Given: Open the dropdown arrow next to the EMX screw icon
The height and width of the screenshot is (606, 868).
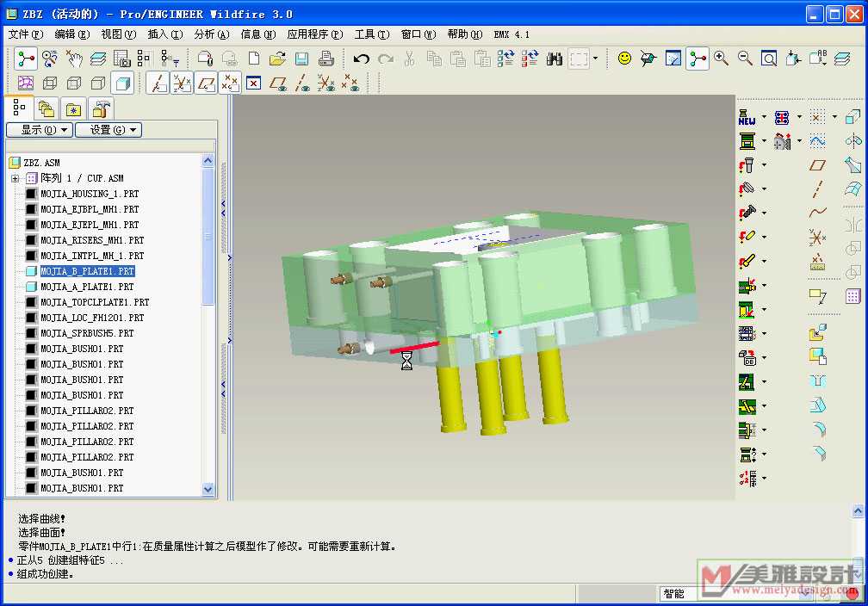Looking at the screenshot, I should 764,213.
